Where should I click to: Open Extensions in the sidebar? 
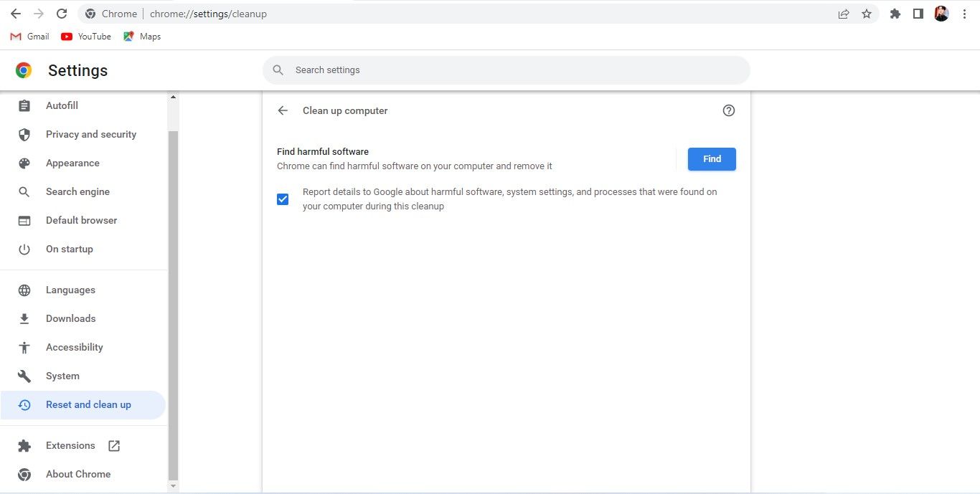click(x=70, y=445)
